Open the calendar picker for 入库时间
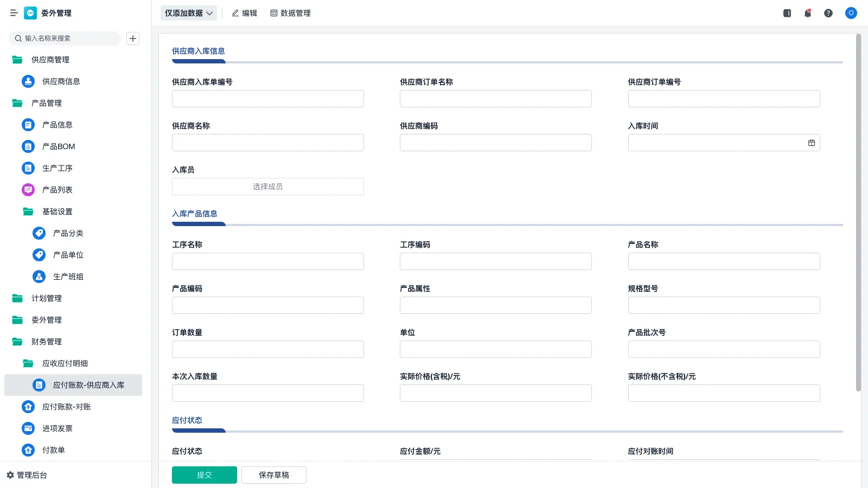Viewport: 868px width, 488px height. [812, 143]
